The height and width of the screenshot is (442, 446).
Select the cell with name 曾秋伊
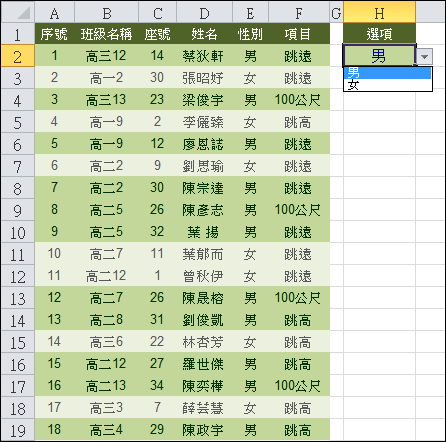[x=204, y=276]
